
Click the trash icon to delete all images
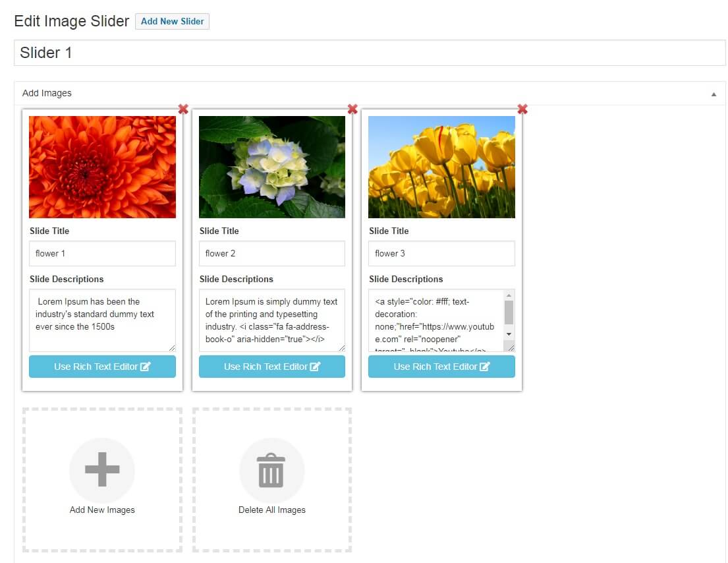click(x=272, y=471)
